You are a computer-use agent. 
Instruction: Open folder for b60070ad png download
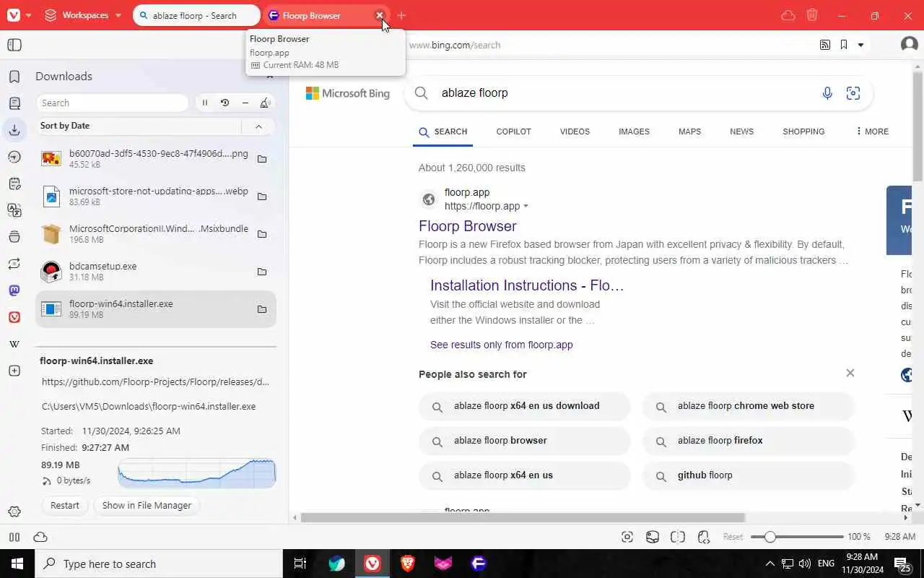[x=262, y=159]
